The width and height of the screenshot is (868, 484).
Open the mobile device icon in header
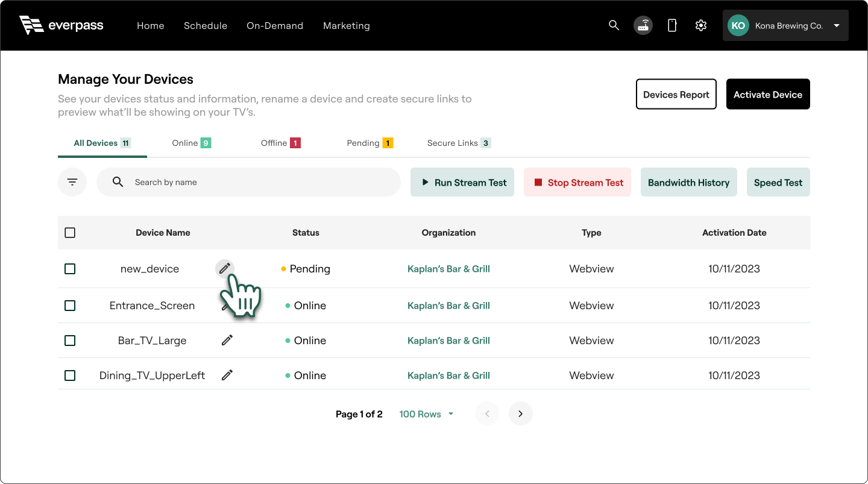[672, 25]
